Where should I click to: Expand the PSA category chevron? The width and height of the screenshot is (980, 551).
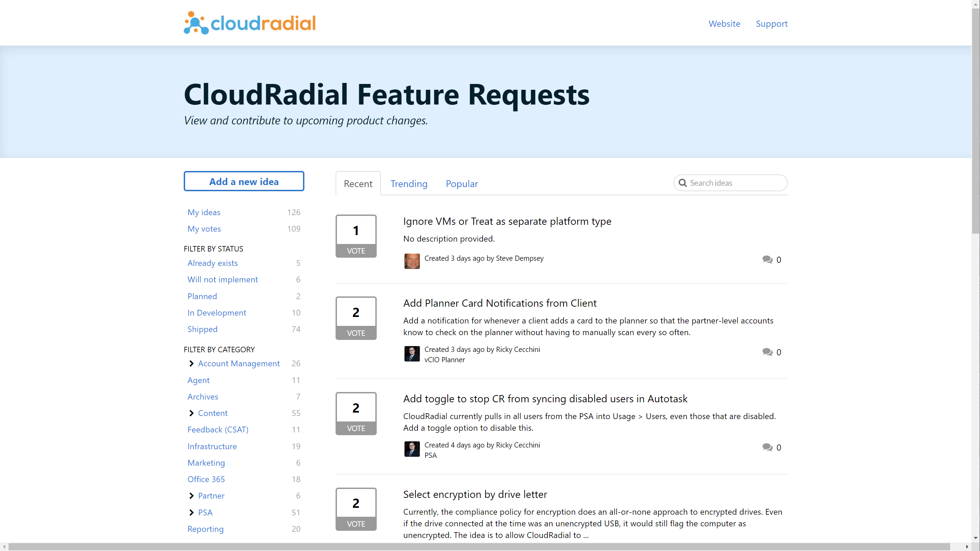191,512
